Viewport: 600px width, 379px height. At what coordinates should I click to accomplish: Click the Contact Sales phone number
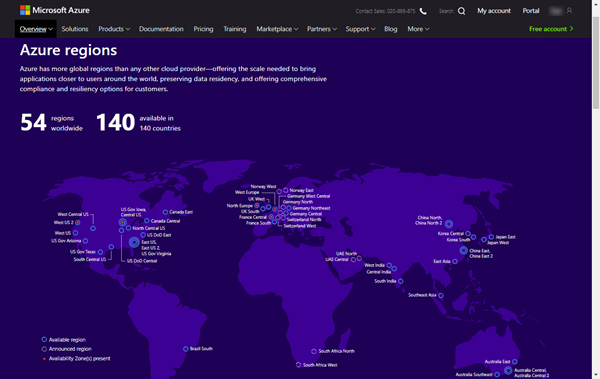tap(385, 11)
